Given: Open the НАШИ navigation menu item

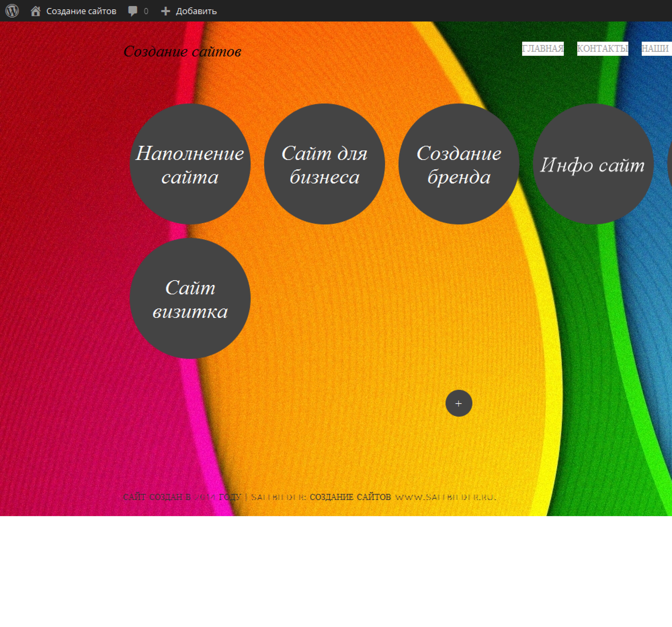Looking at the screenshot, I should pos(656,48).
